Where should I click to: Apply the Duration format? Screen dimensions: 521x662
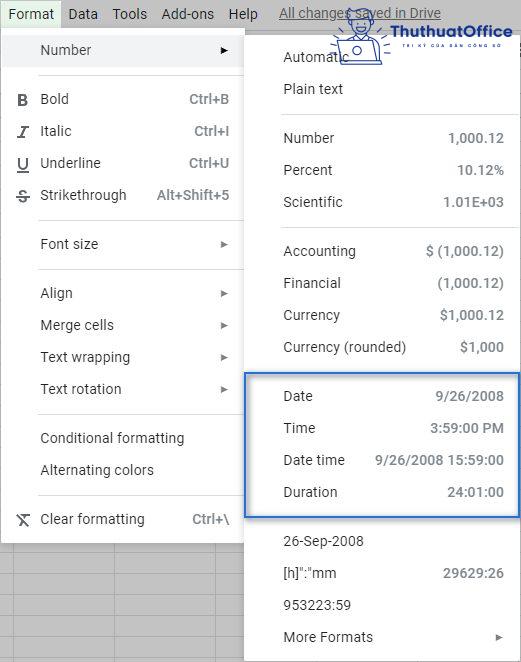click(x=382, y=492)
